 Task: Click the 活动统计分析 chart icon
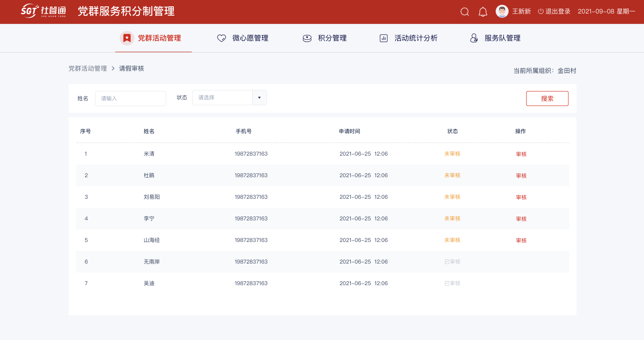click(x=384, y=38)
